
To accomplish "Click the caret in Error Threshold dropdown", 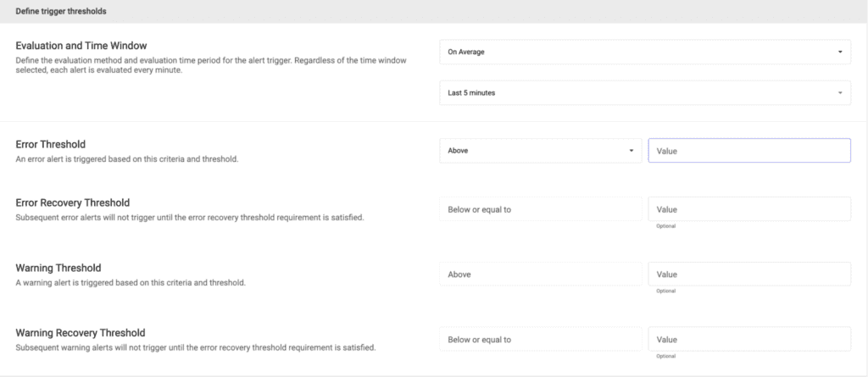I will [631, 151].
